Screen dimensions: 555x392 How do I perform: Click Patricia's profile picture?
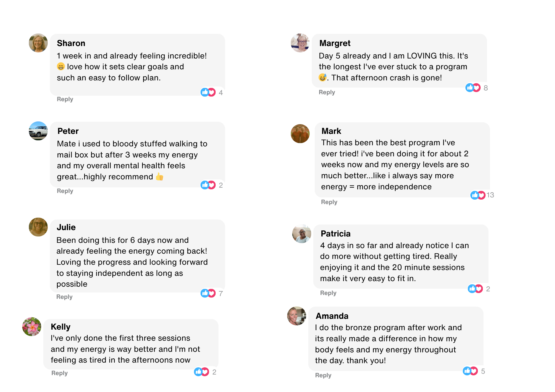click(x=302, y=234)
